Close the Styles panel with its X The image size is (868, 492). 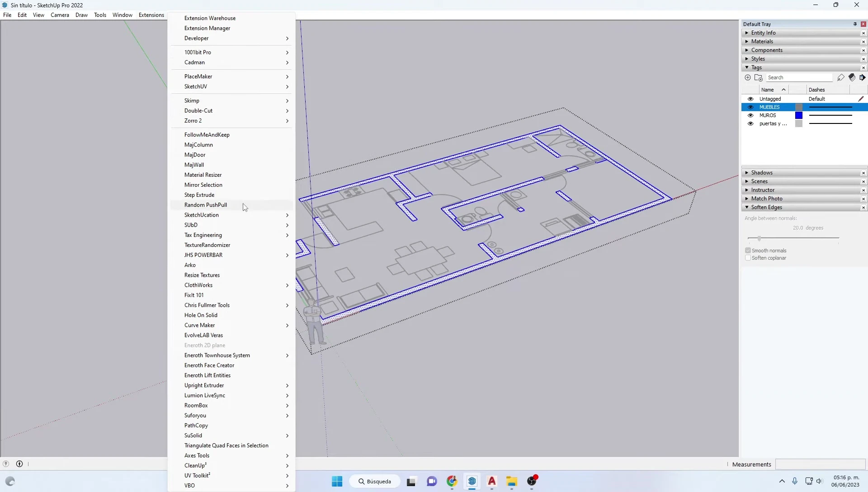tap(863, 59)
